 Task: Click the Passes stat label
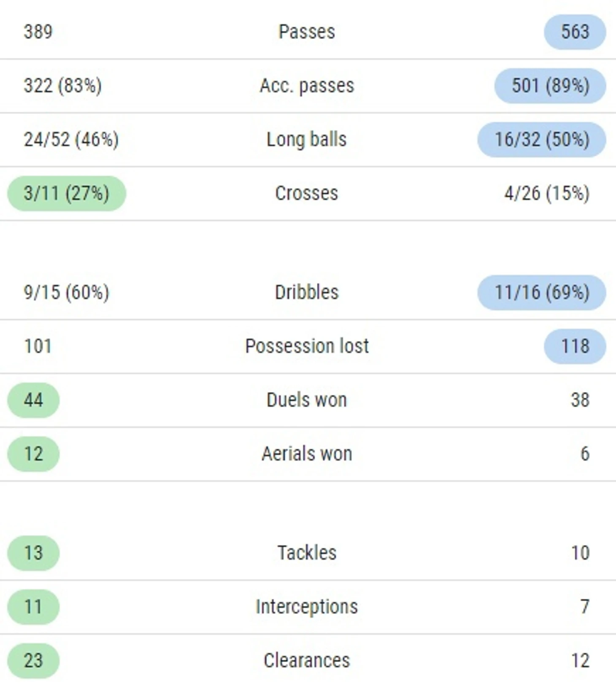[307, 32]
